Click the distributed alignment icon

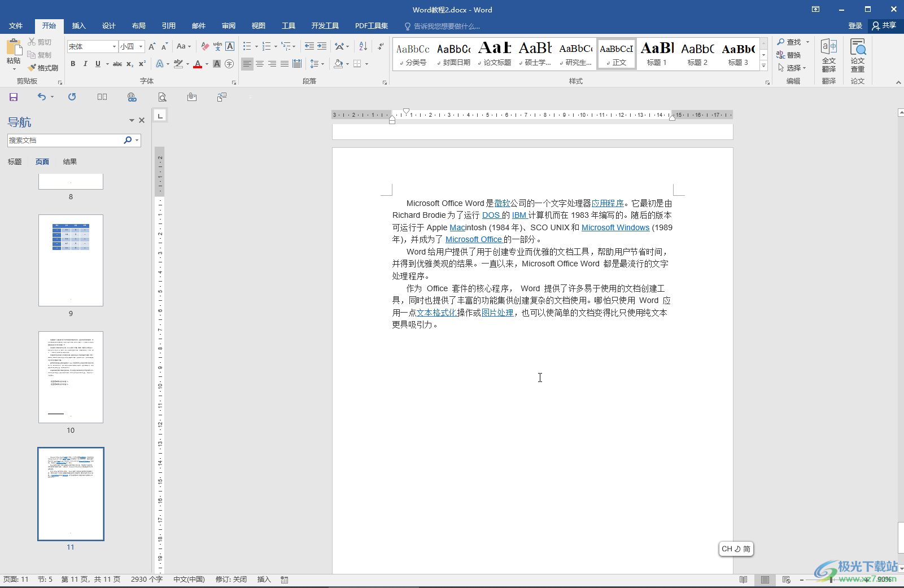[297, 64]
